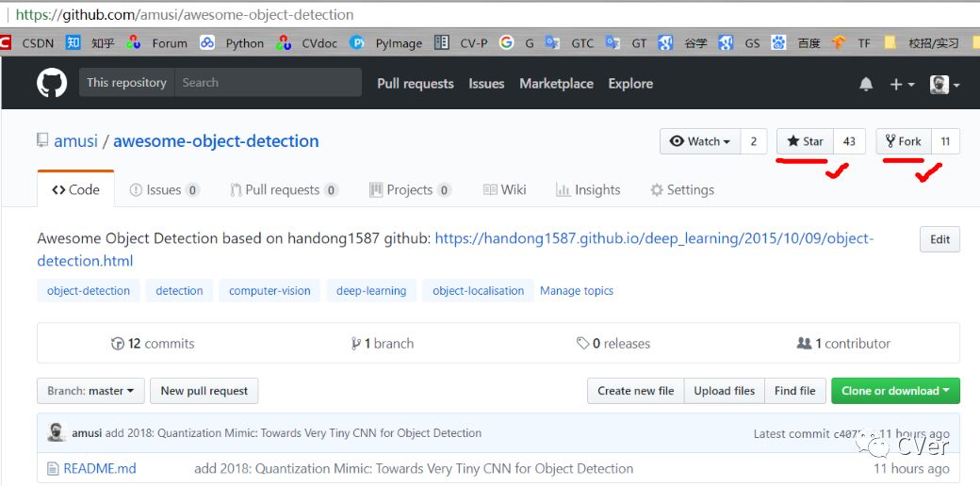Screen dimensions: 980x486
Task: Switch to the repository Pull requests tab
Action: (x=285, y=190)
